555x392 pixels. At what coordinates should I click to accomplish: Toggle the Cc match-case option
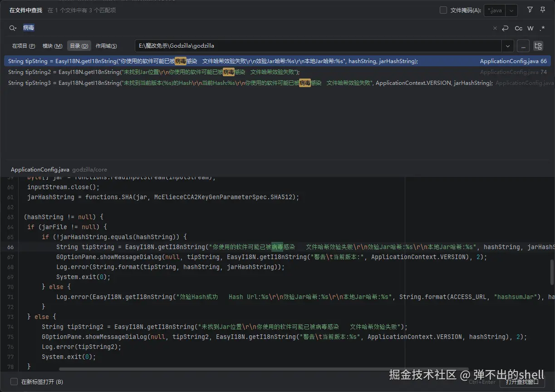point(518,28)
